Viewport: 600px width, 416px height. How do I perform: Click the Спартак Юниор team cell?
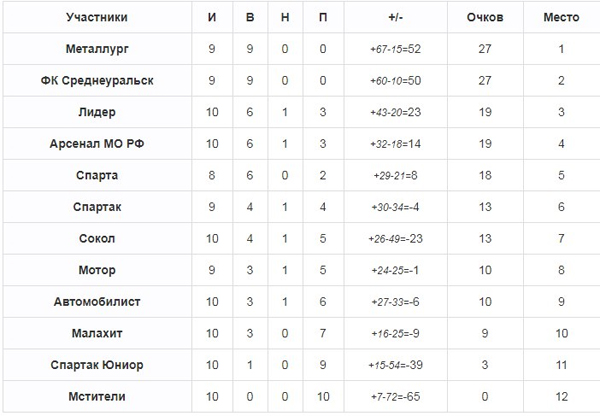tap(97, 365)
